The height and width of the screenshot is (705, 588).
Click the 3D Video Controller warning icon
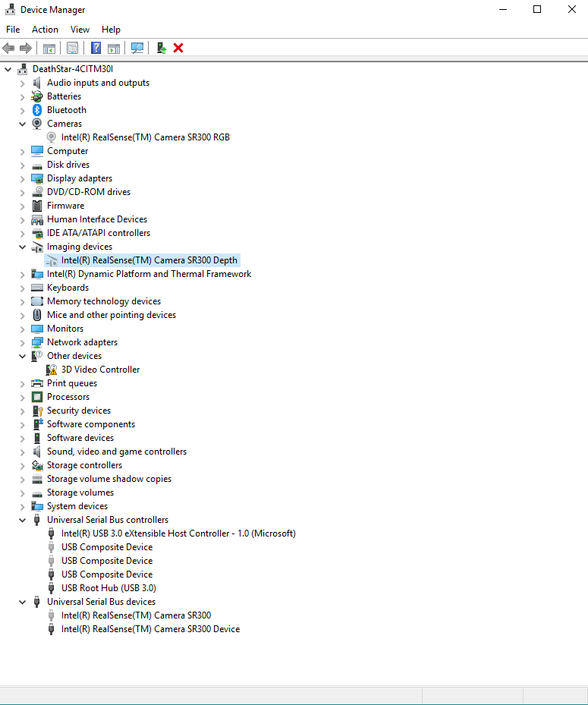[52, 370]
